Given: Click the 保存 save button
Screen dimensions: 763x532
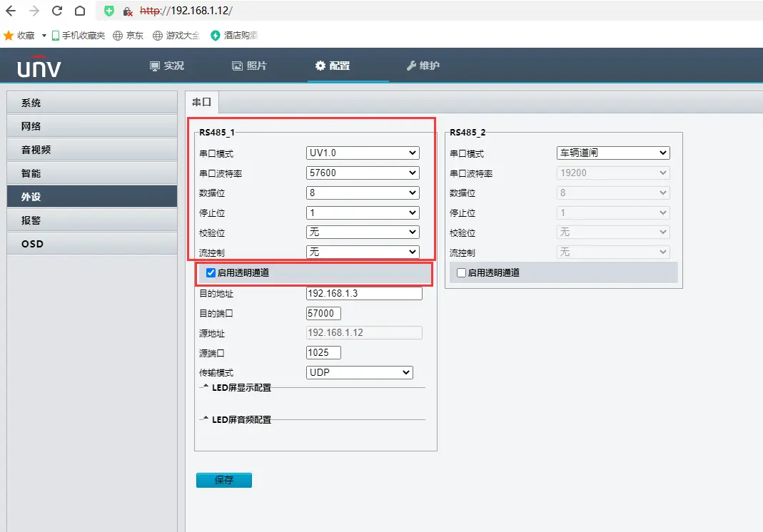Looking at the screenshot, I should [223, 480].
